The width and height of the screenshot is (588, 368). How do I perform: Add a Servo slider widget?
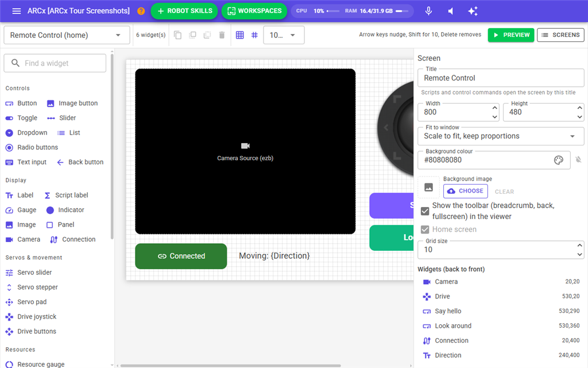click(x=29, y=272)
